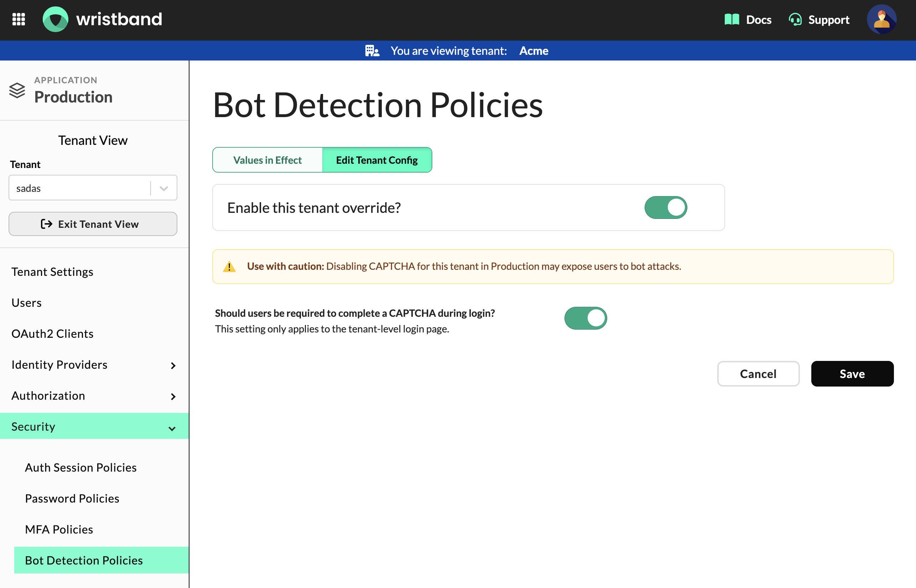Click the Acme tenant name in banner
Screen dimensions: 916x588
tap(534, 51)
